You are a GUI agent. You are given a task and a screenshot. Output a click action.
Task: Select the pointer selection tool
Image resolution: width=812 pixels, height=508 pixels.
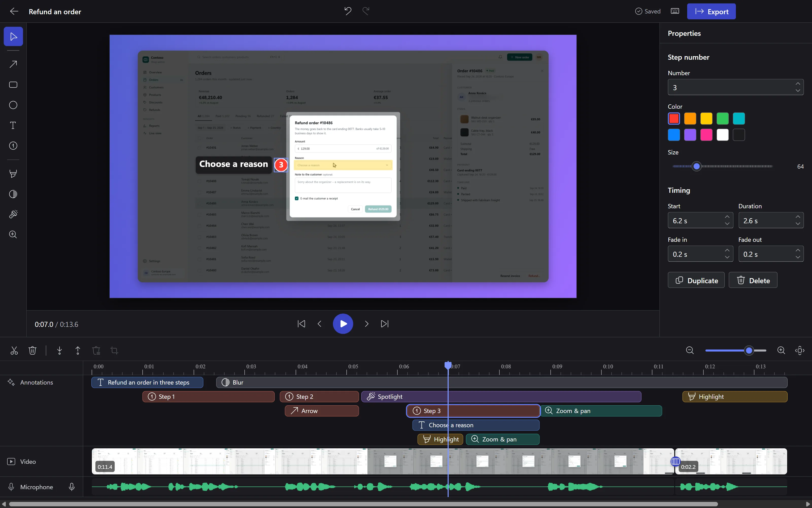(x=13, y=36)
